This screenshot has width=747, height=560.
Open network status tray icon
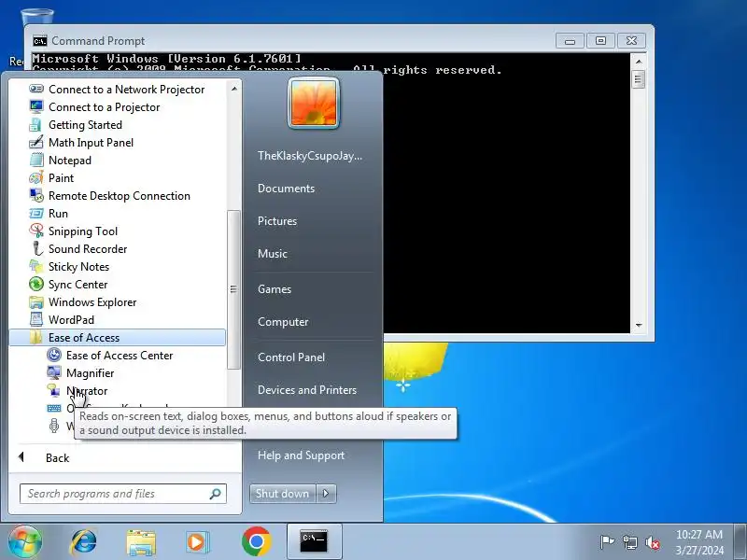[x=629, y=542]
